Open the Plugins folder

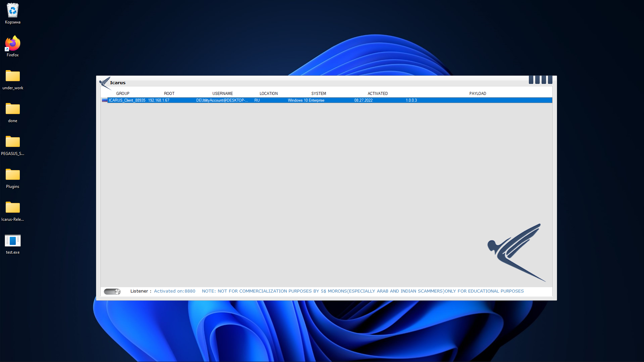(x=12, y=175)
